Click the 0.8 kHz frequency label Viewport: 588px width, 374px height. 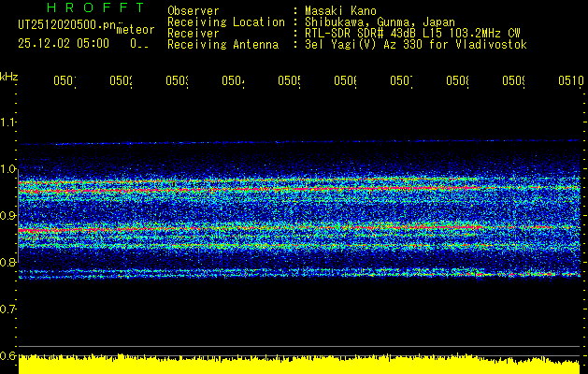pyautogui.click(x=8, y=262)
